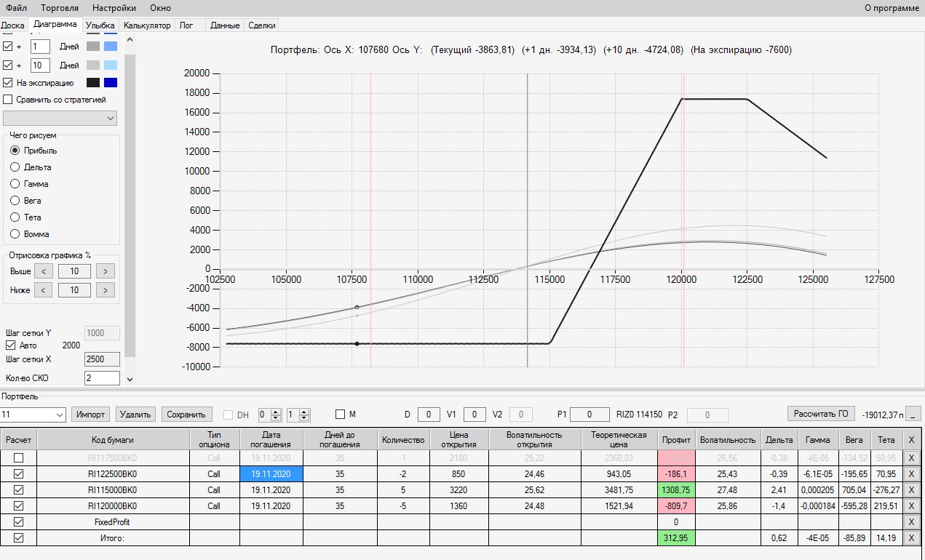Pick the light blue swatch for 10 Дней
The image size is (925, 560).
[x=111, y=65]
